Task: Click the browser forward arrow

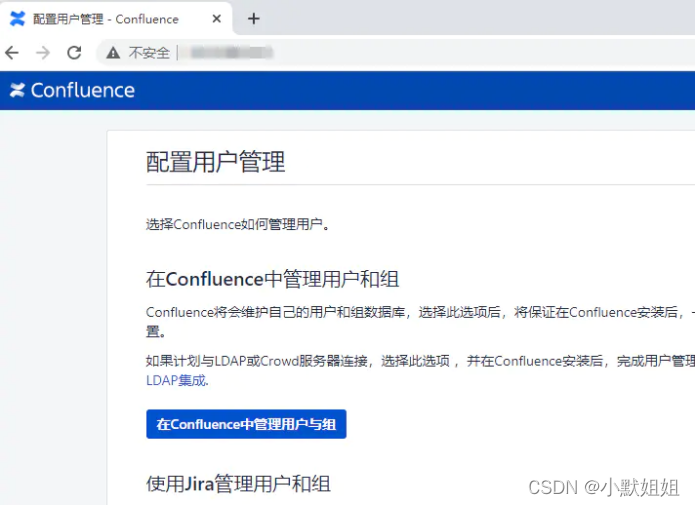Action: tap(43, 53)
